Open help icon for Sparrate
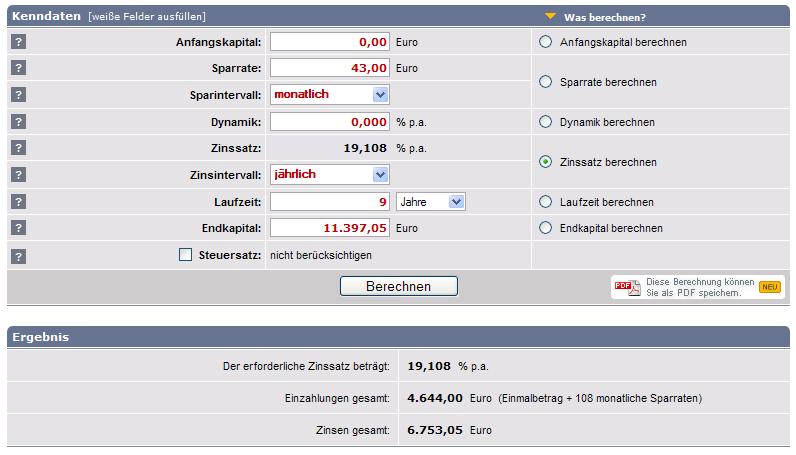Screen dimensions: 796x455 18,68
